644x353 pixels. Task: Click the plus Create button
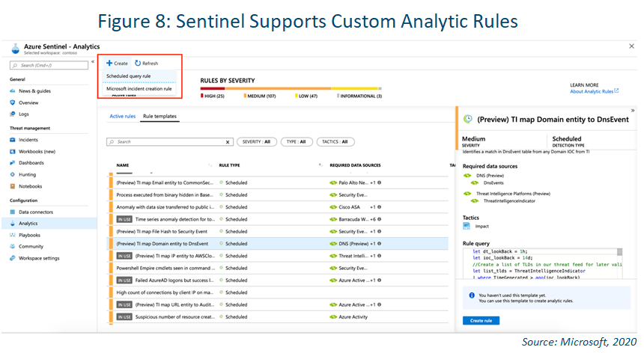117,63
